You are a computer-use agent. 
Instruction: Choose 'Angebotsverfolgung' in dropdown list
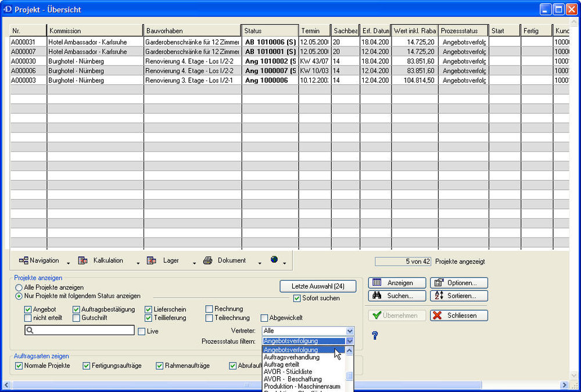point(304,350)
